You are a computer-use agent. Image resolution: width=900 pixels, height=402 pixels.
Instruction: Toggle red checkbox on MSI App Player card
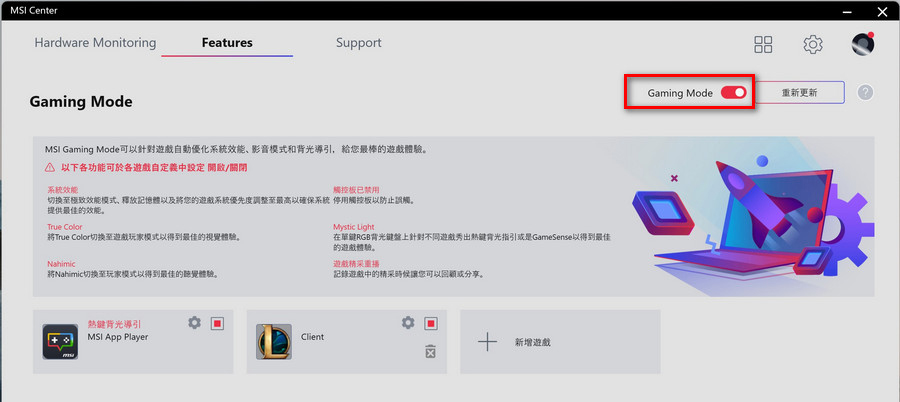coord(217,323)
